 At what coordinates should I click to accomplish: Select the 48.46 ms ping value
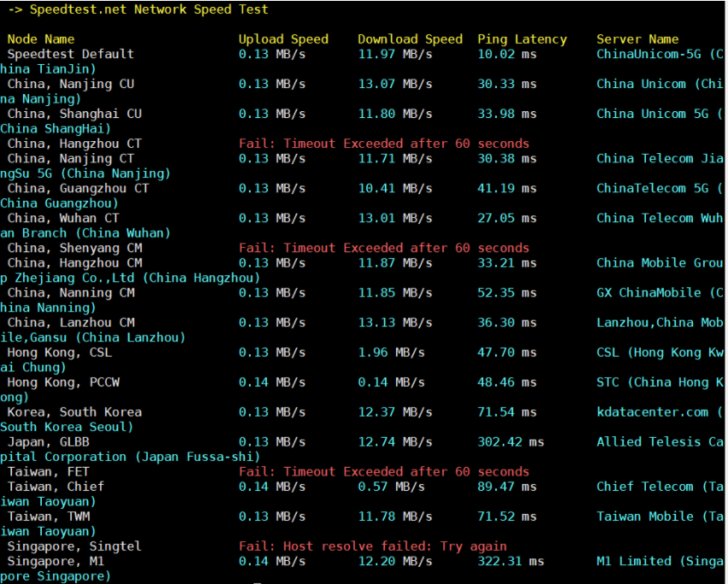(x=507, y=382)
